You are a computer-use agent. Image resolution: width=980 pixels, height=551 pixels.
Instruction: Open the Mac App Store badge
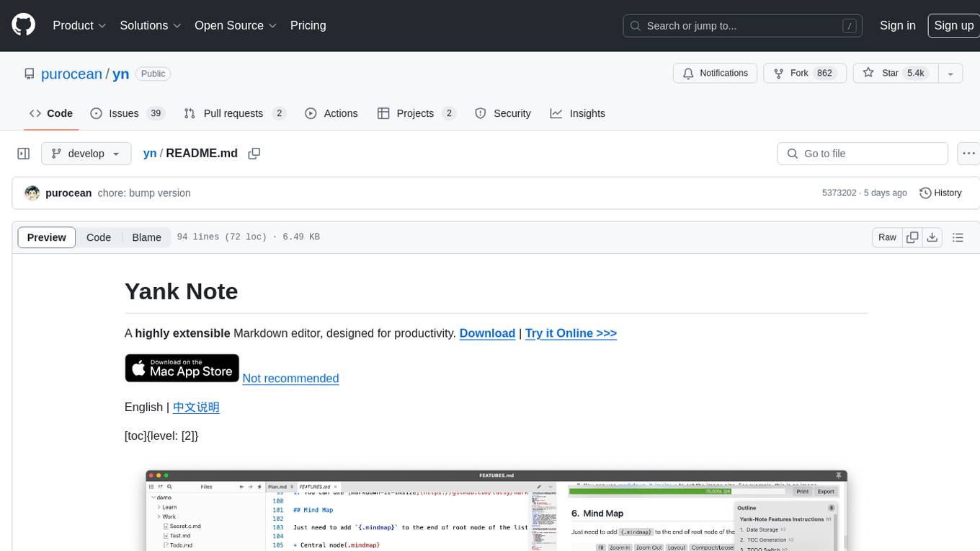coord(182,368)
